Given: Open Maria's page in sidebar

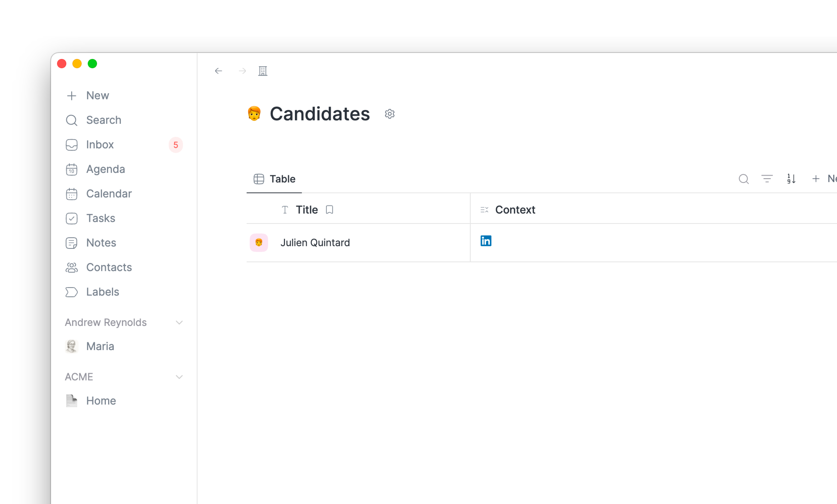Looking at the screenshot, I should pos(124,346).
